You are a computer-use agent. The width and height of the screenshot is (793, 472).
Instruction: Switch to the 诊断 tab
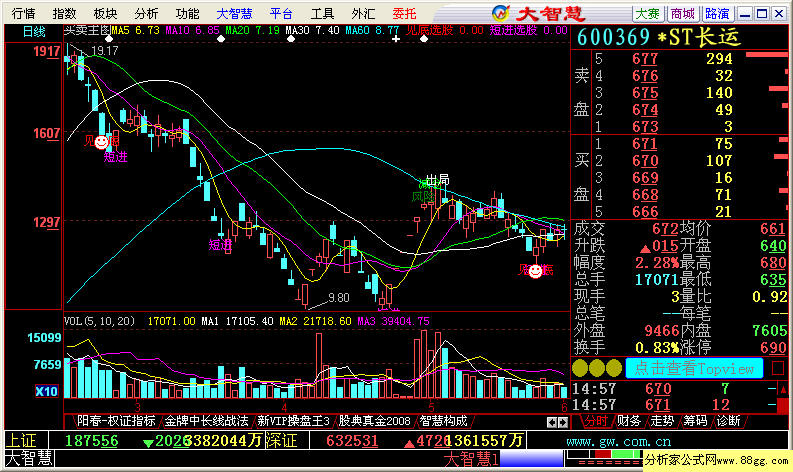click(729, 421)
